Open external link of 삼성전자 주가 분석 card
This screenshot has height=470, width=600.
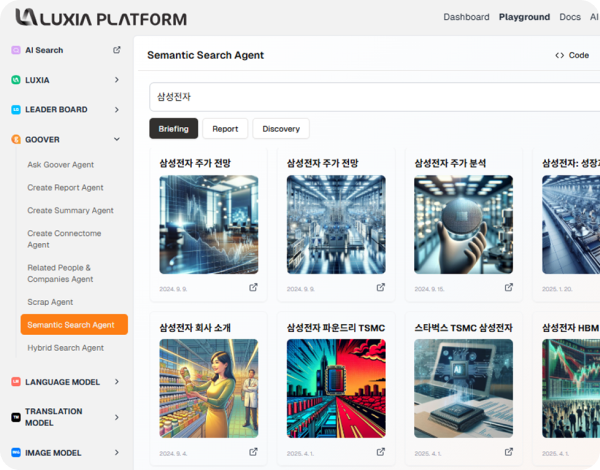coord(509,287)
